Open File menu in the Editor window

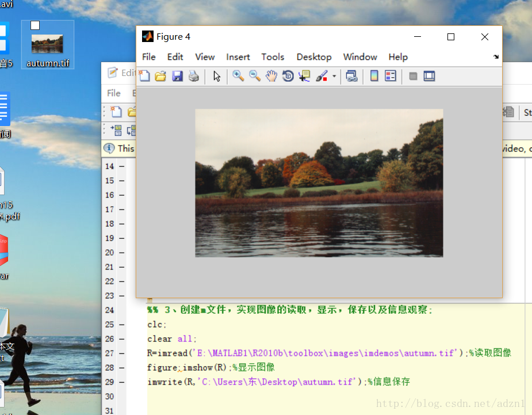click(x=114, y=93)
